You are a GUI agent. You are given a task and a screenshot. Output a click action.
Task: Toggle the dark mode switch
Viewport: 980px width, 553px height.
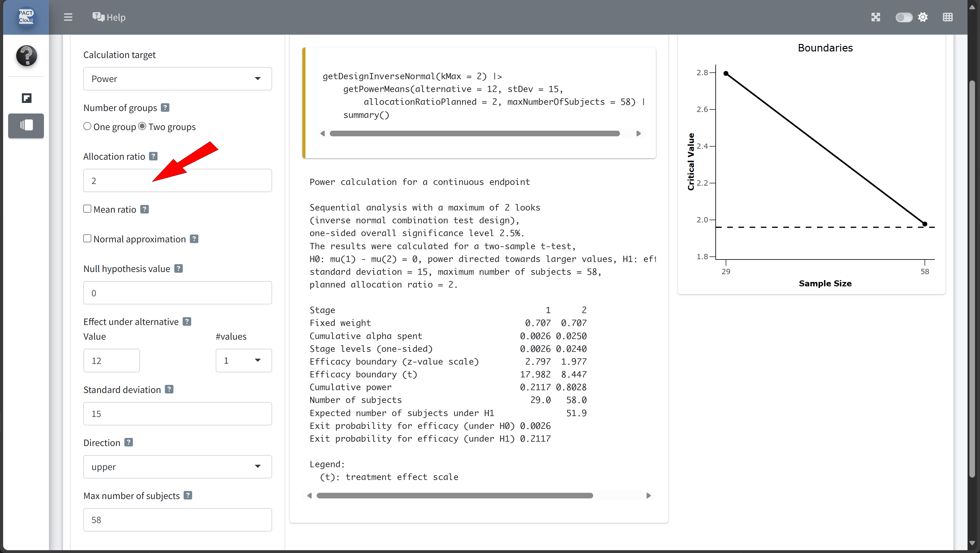tap(904, 17)
